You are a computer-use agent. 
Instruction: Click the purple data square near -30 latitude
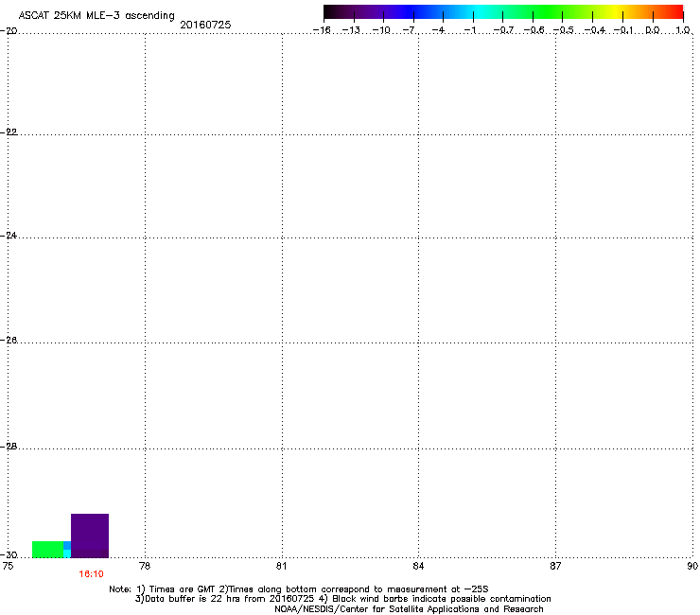pos(90,536)
